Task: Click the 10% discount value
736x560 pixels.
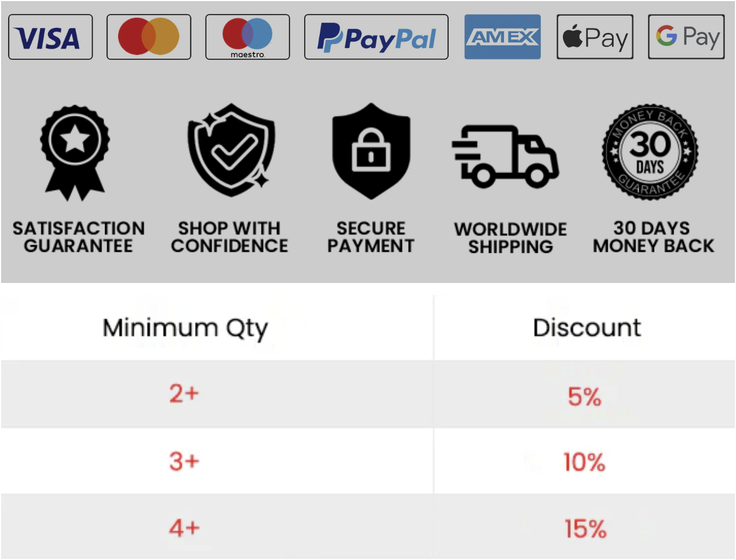Action: (584, 462)
